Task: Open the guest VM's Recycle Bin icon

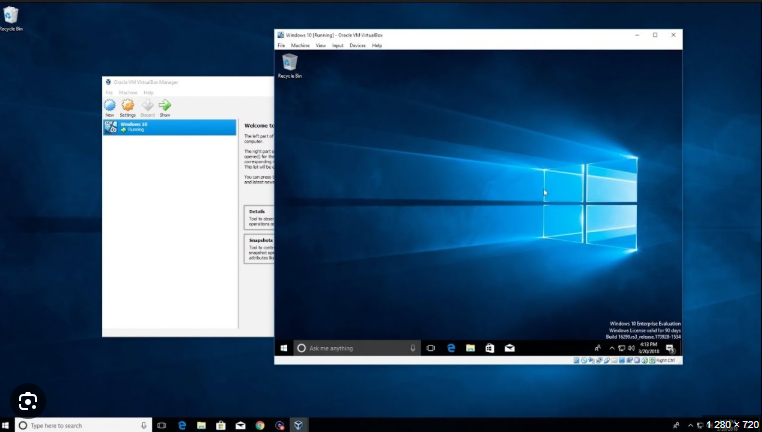Action: [x=289, y=65]
